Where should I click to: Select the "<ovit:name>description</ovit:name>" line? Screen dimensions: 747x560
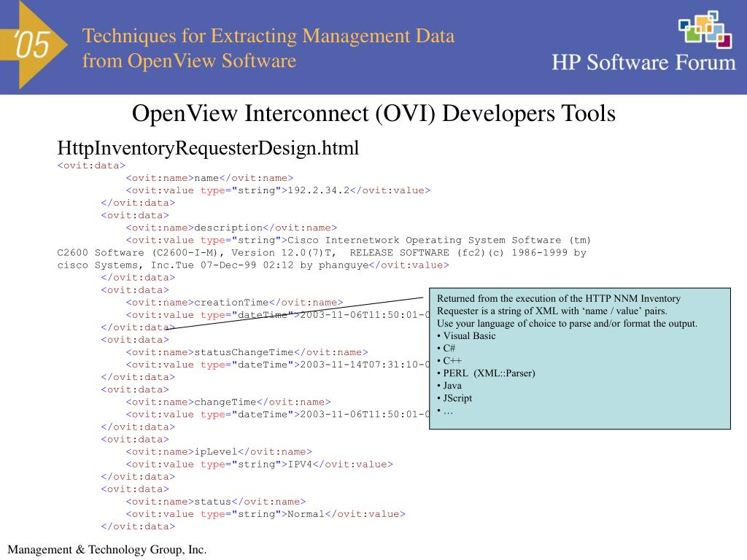[231, 228]
